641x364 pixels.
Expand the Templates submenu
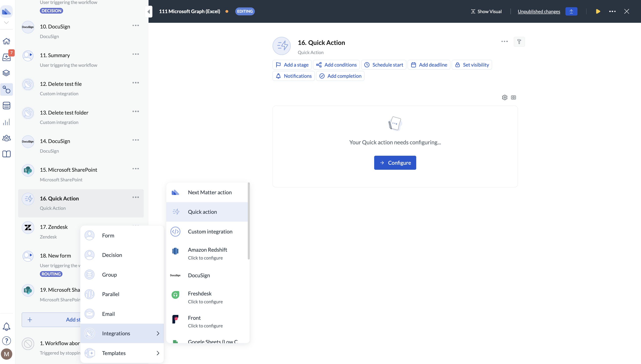(x=122, y=353)
